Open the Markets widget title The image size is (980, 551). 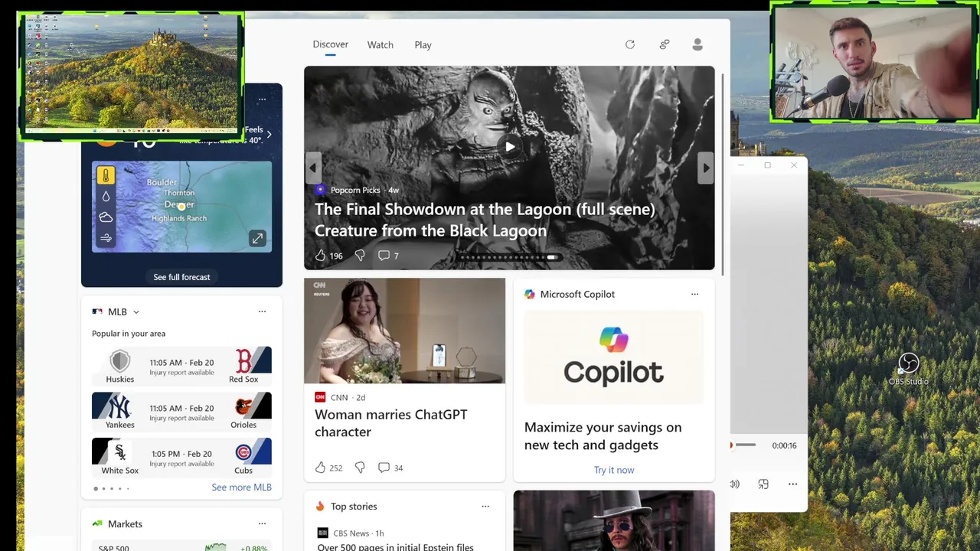[125, 524]
